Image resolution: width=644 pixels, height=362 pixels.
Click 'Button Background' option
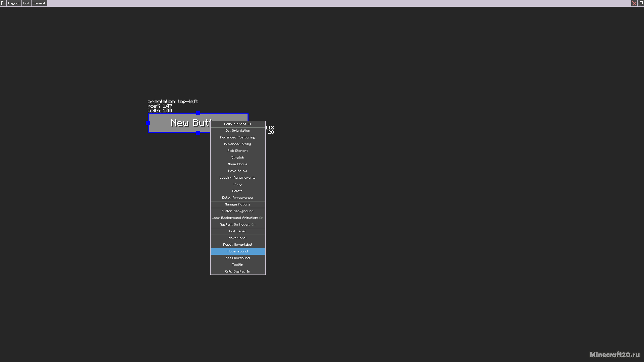point(237,211)
